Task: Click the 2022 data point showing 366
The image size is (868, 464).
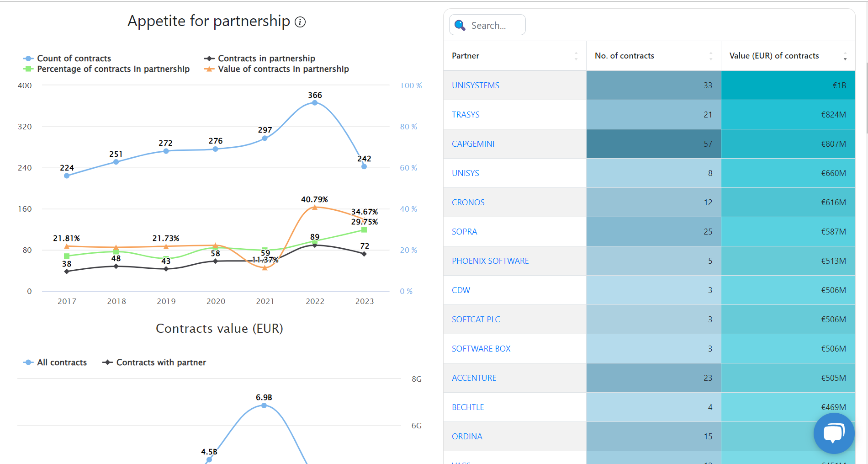Action: pyautogui.click(x=315, y=103)
